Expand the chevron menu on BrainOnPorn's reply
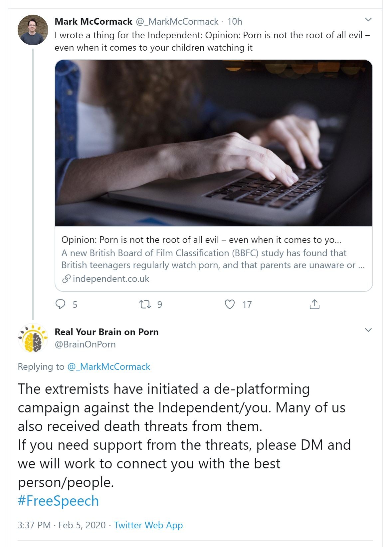The image size is (392, 547). click(x=368, y=330)
